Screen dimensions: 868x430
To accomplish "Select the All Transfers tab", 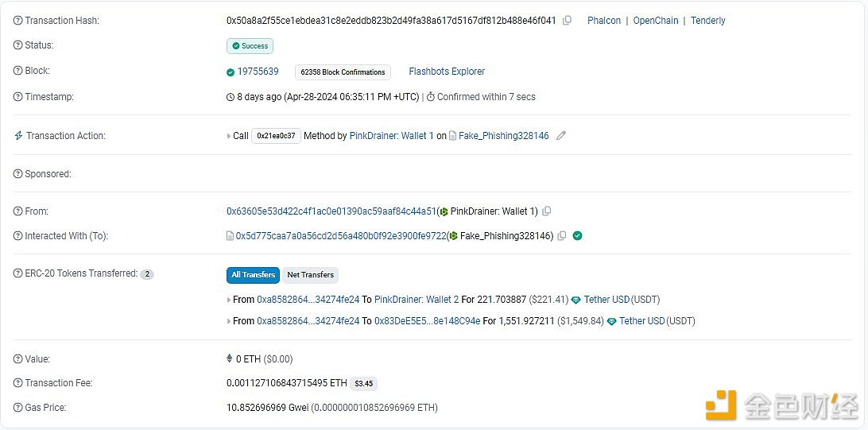I will (x=253, y=275).
